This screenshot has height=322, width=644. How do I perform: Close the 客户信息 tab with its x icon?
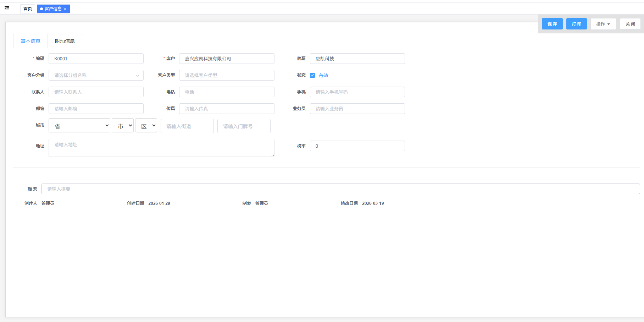[65, 9]
